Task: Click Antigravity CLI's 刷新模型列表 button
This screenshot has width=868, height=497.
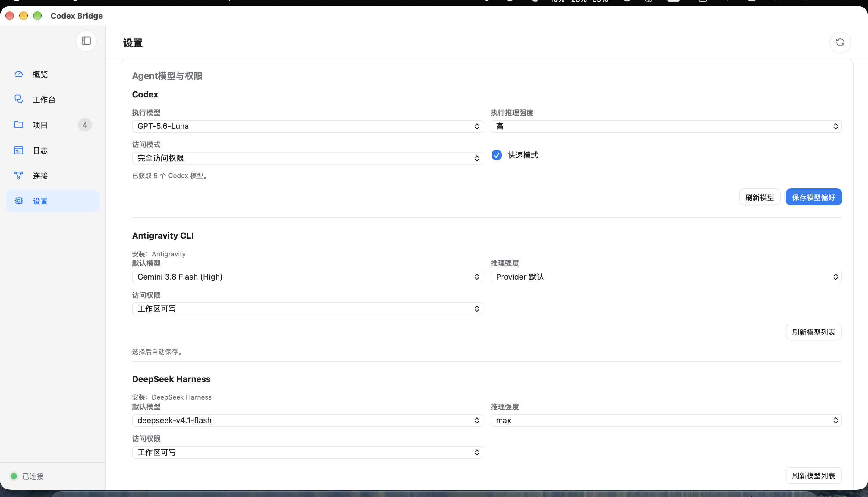Action: click(x=814, y=332)
